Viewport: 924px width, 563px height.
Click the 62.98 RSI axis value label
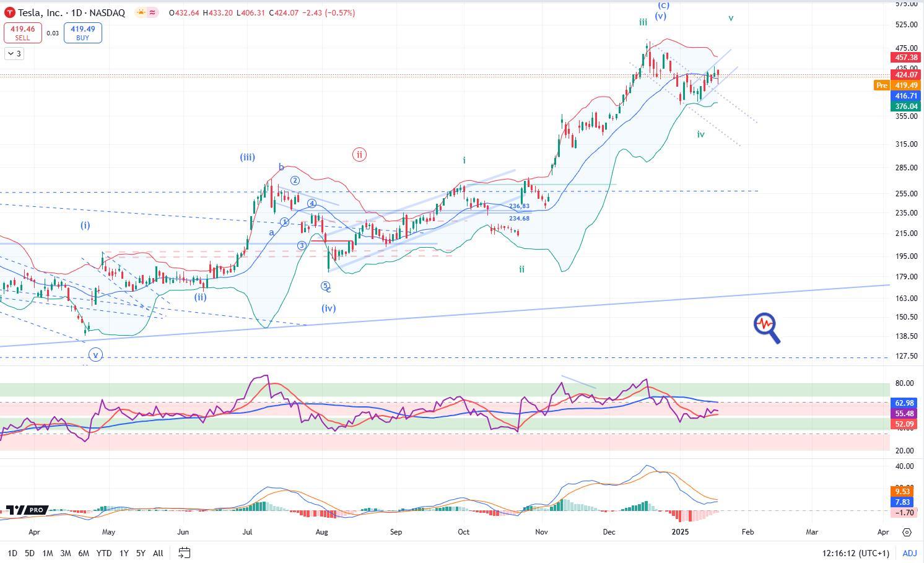tap(905, 403)
